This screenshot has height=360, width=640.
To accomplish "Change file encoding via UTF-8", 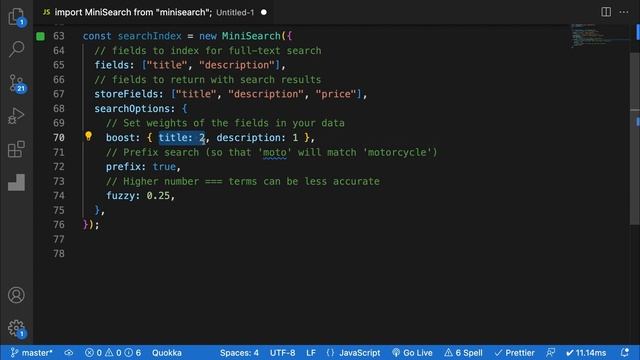I will (282, 353).
